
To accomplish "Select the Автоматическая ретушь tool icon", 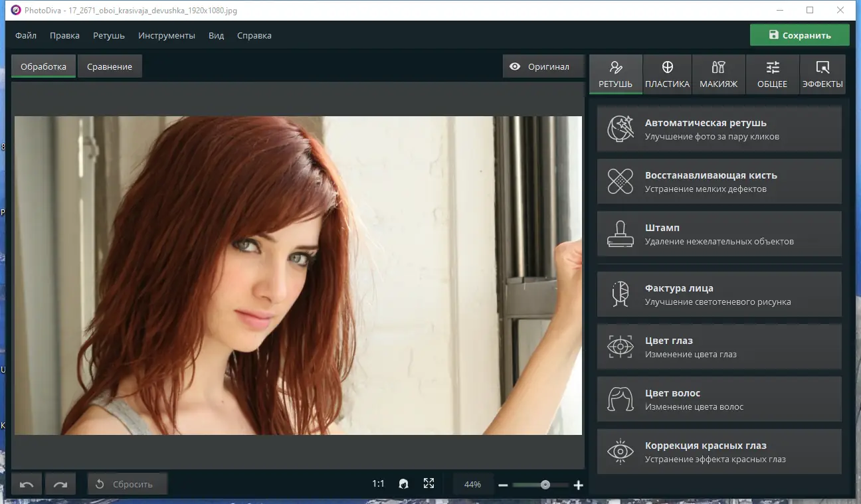I will pos(620,128).
